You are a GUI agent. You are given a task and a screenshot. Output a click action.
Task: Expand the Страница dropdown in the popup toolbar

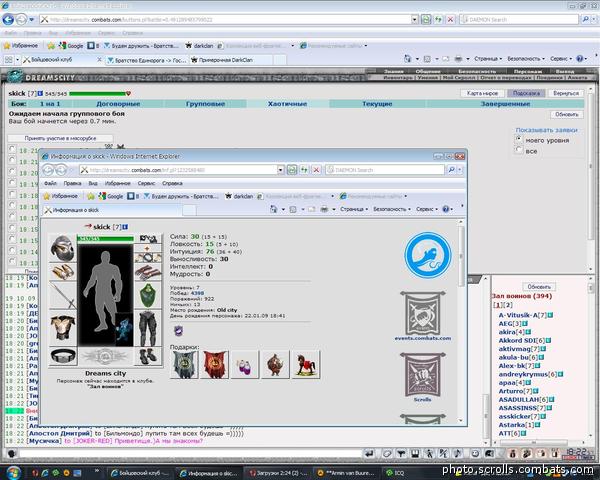pos(354,209)
